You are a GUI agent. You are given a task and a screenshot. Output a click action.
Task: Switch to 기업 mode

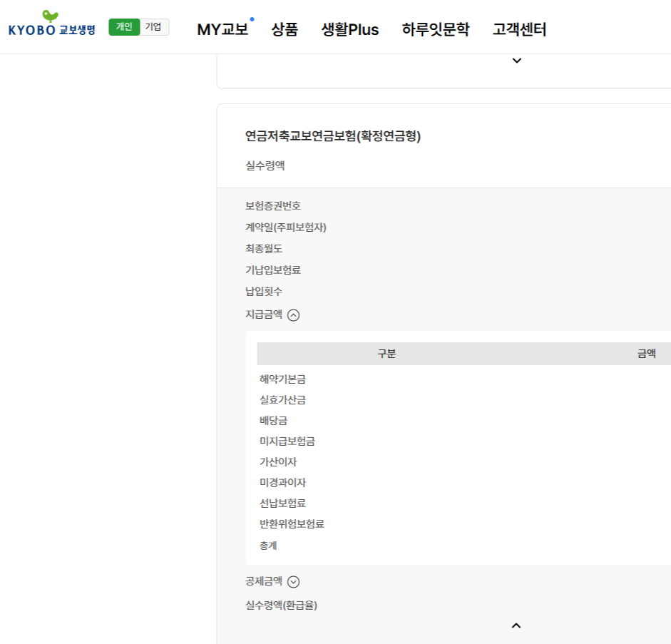point(153,27)
